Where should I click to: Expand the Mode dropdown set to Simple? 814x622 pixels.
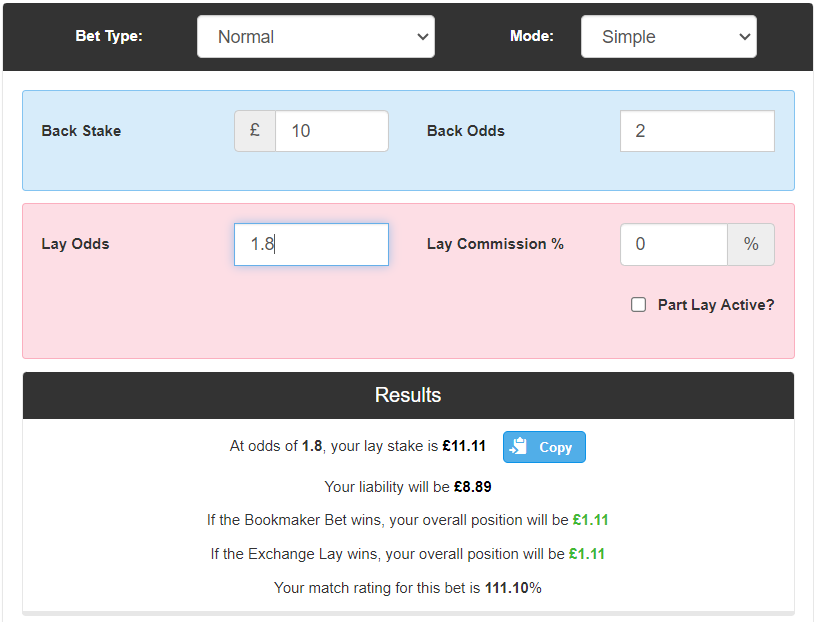[668, 37]
